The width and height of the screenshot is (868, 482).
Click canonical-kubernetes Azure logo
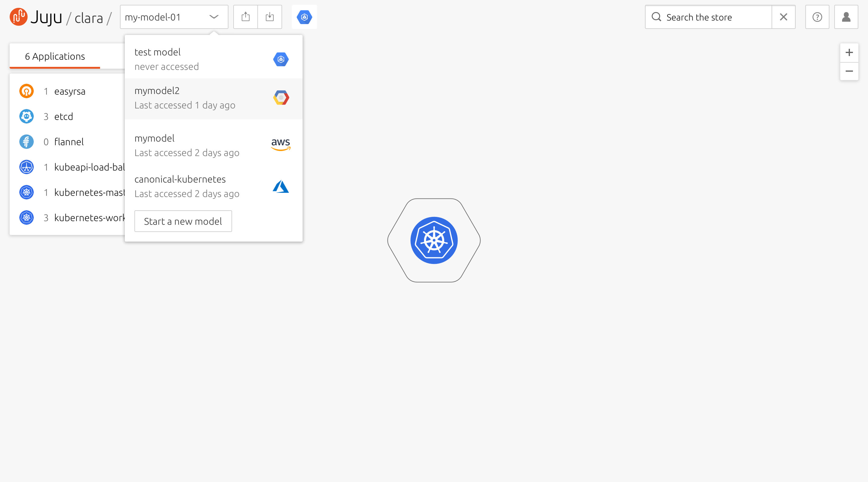point(281,186)
